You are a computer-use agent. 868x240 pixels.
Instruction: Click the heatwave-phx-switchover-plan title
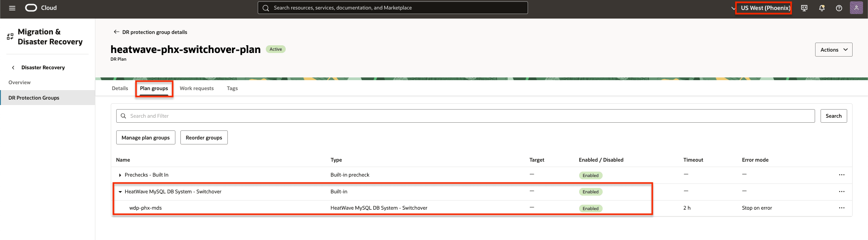tap(185, 49)
